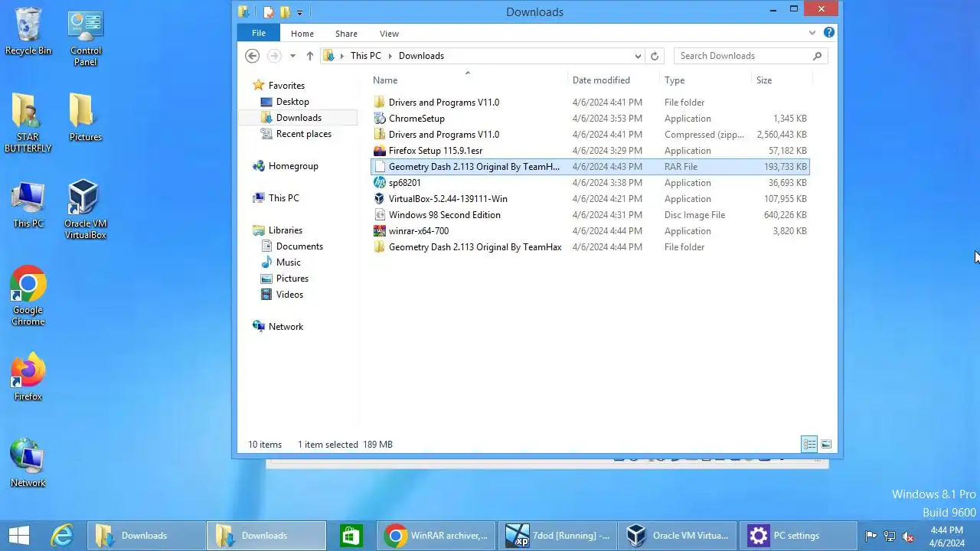Select Network desktop icon

[x=28, y=463]
